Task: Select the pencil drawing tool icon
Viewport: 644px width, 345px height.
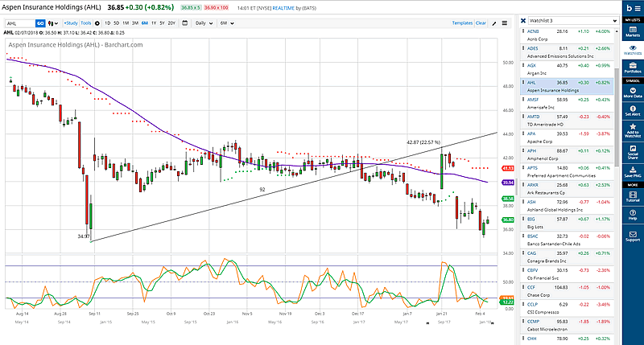Action: click(494, 23)
